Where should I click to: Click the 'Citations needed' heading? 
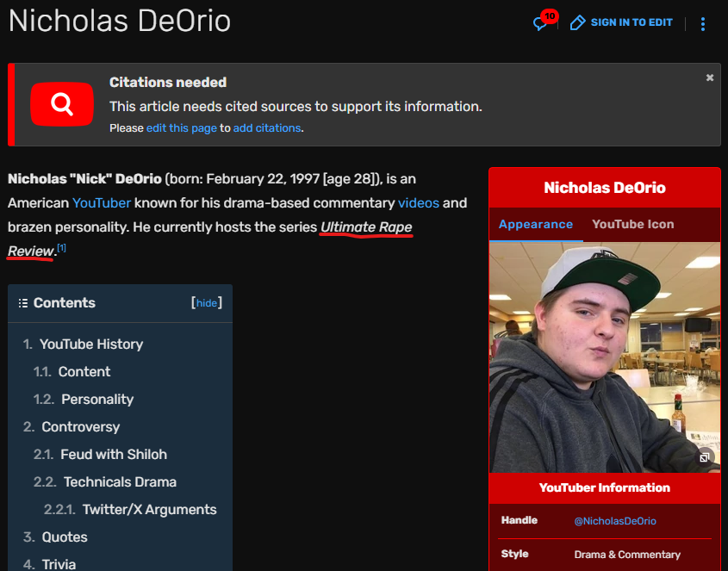pos(168,82)
